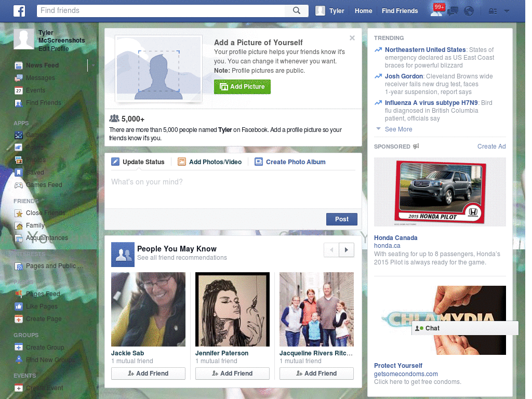Click the News Feed sidebar icon
This screenshot has width=532, height=399.
[x=19, y=65]
